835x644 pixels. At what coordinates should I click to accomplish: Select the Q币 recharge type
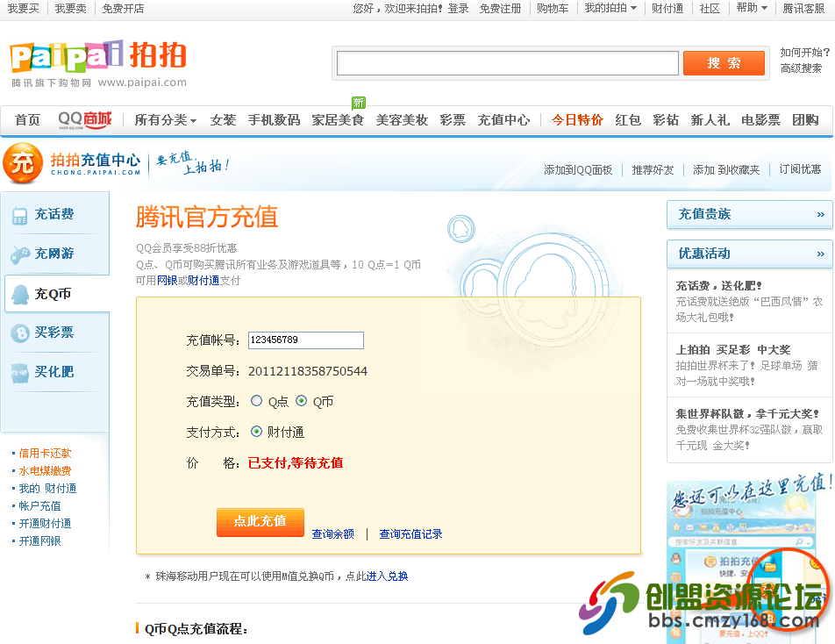[302, 401]
